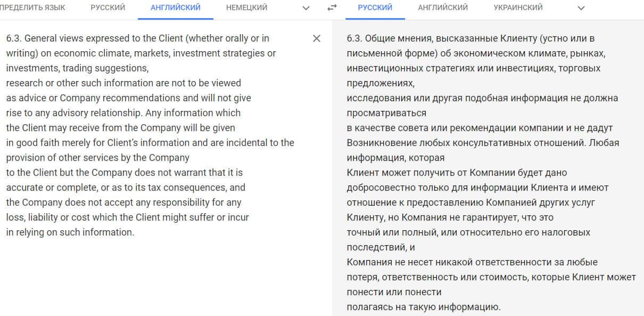The height and width of the screenshot is (316, 644).
Task: Swap source and target languages
Action: click(332, 8)
